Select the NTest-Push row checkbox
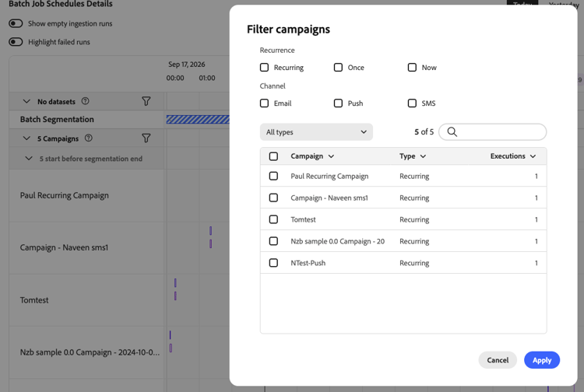The width and height of the screenshot is (584, 392). click(273, 263)
